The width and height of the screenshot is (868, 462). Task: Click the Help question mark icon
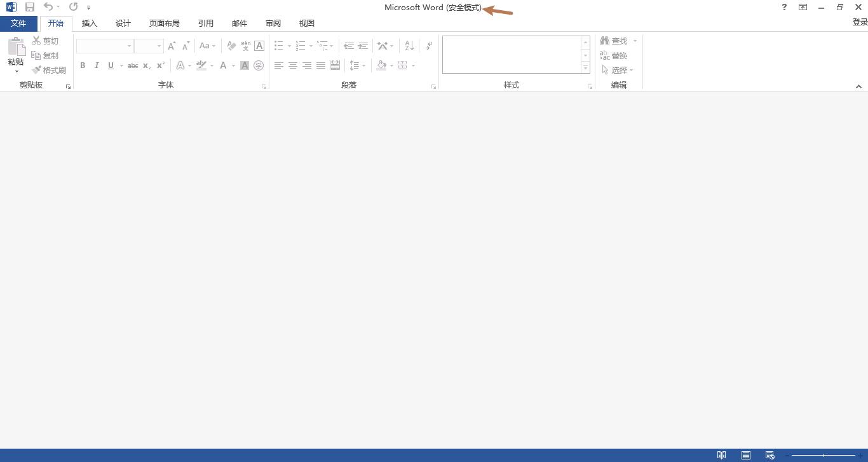pyautogui.click(x=784, y=7)
